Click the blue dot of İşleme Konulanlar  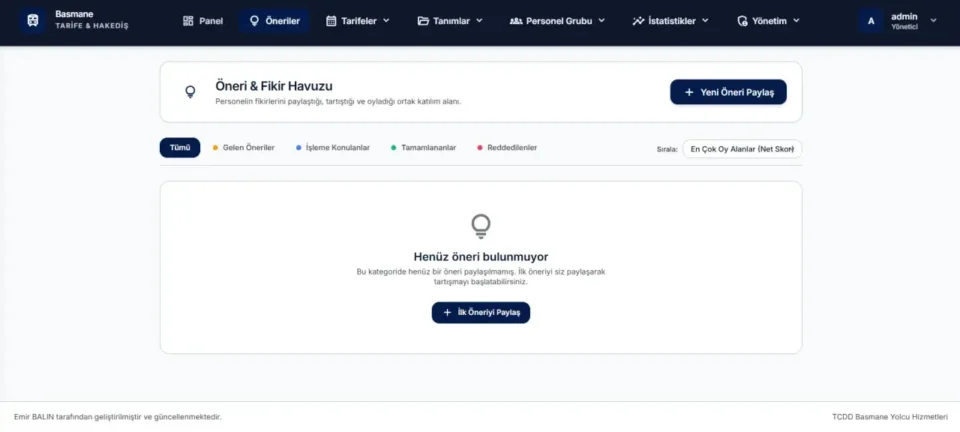(299, 147)
